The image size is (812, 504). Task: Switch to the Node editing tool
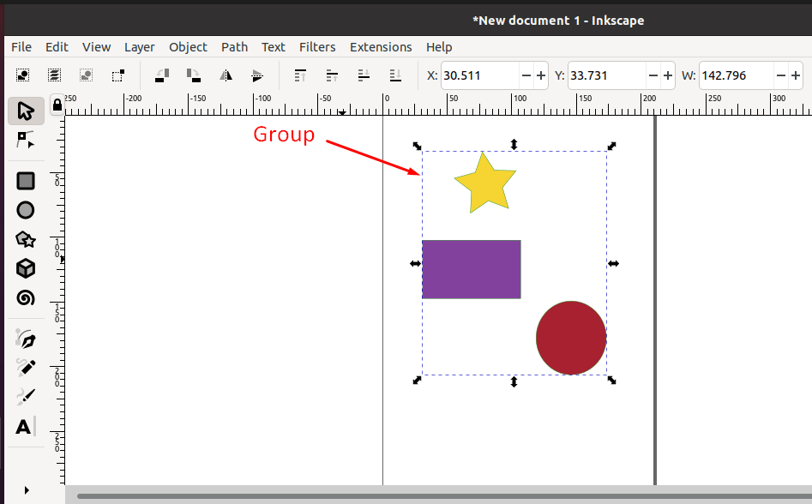pyautogui.click(x=25, y=141)
